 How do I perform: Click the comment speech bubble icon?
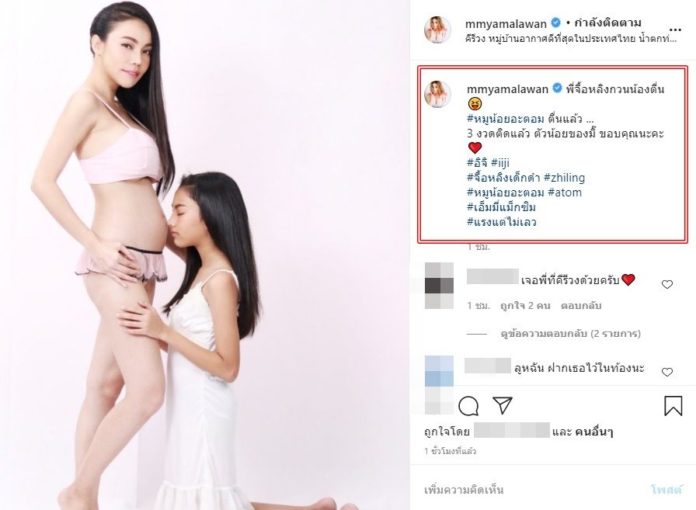(x=468, y=406)
